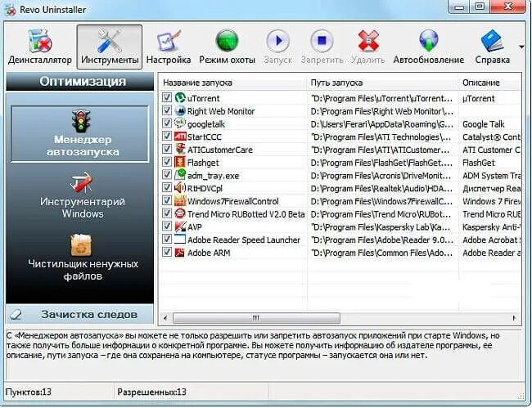Viewport: 532px width, 408px height.
Task: Open the Деинсталлятор toolbar section
Action: tap(40, 47)
